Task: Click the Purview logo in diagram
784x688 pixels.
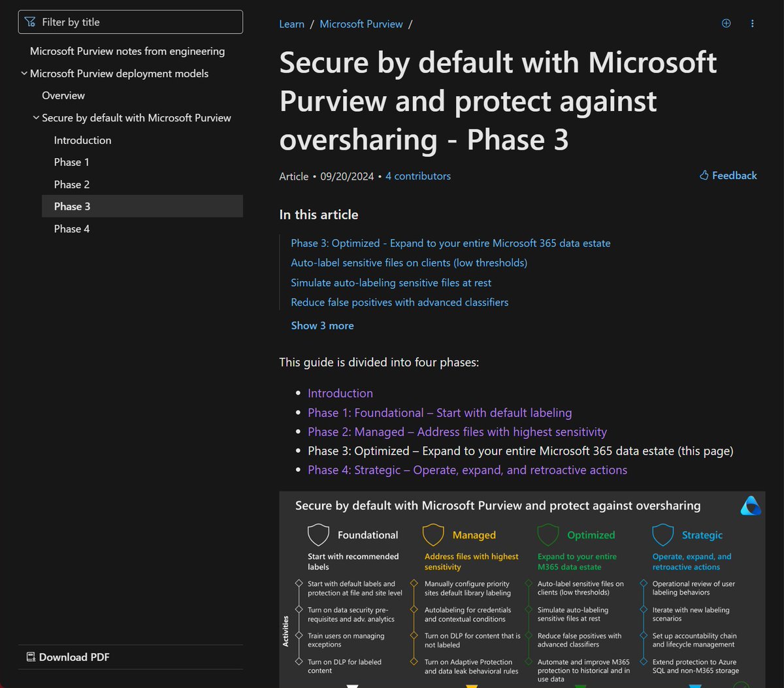Action: pos(750,506)
